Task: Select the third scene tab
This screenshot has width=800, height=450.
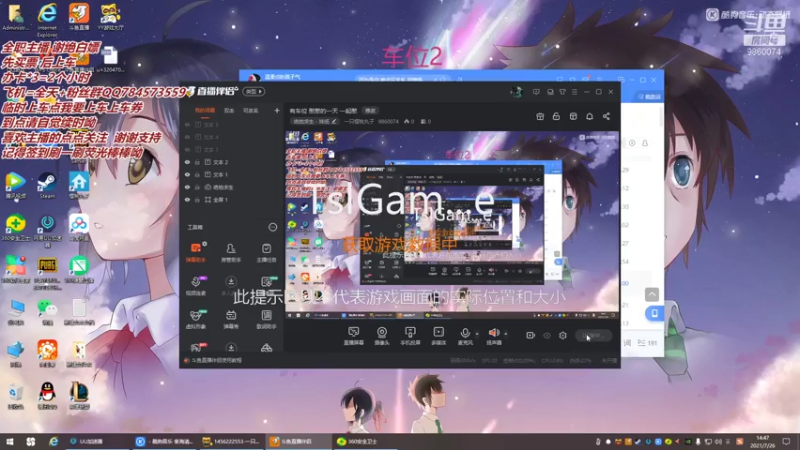Action: [250, 110]
